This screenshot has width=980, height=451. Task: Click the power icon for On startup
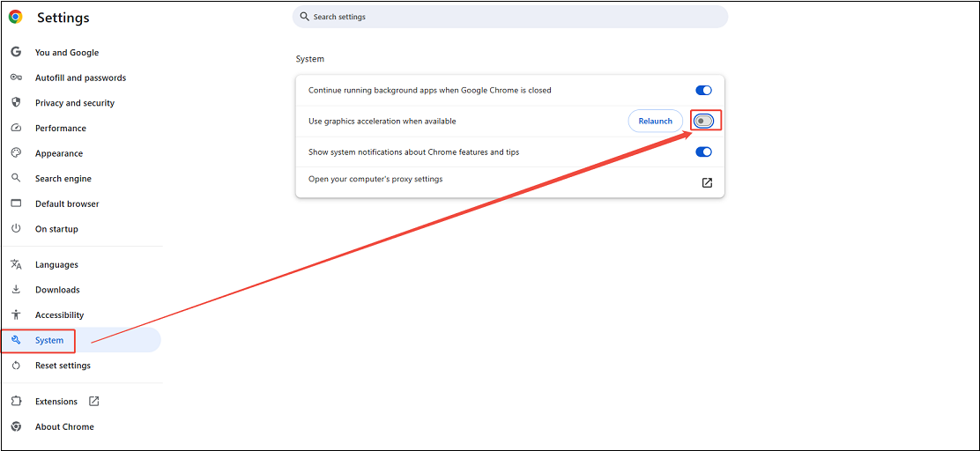16,229
